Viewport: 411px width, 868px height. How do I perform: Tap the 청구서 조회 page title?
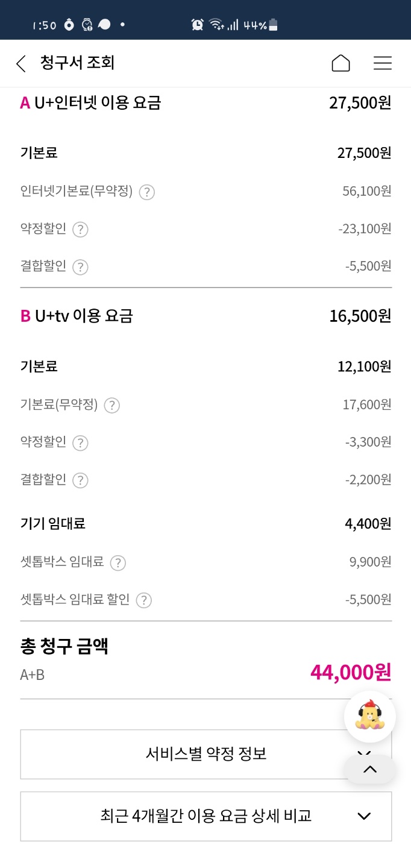[x=77, y=63]
